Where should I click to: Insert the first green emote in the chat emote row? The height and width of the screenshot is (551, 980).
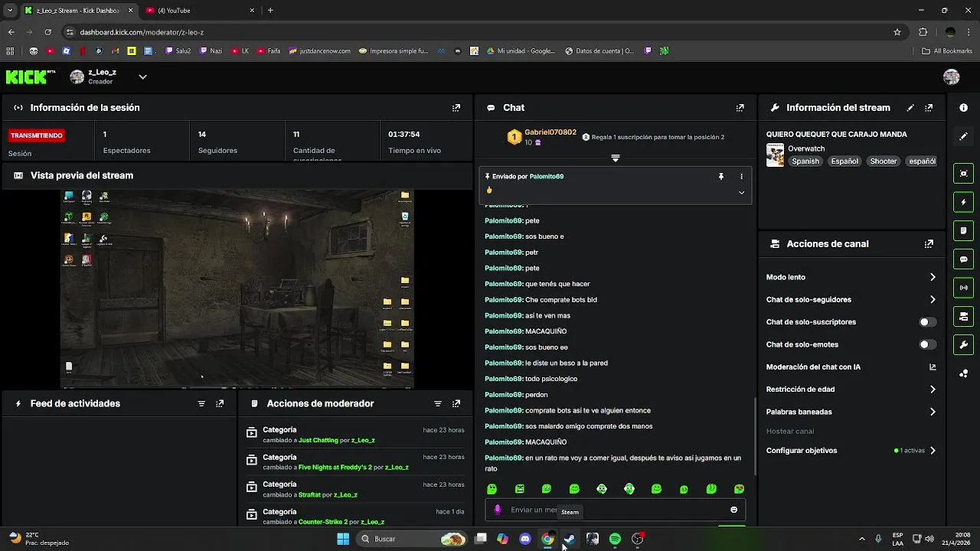point(492,489)
